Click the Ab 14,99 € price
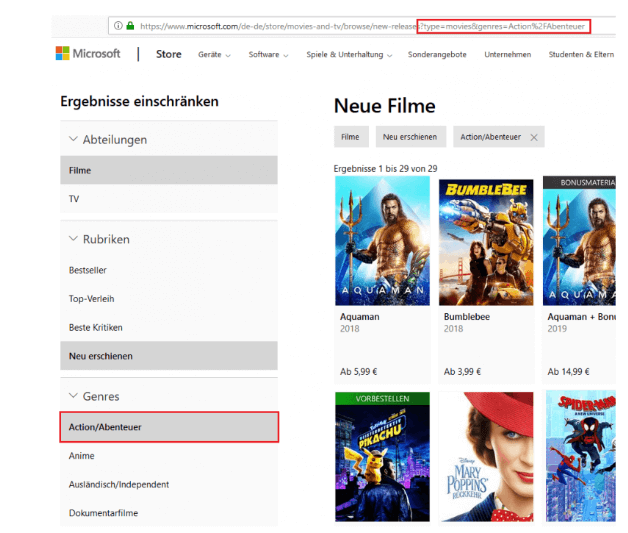628x533 pixels. point(568,372)
